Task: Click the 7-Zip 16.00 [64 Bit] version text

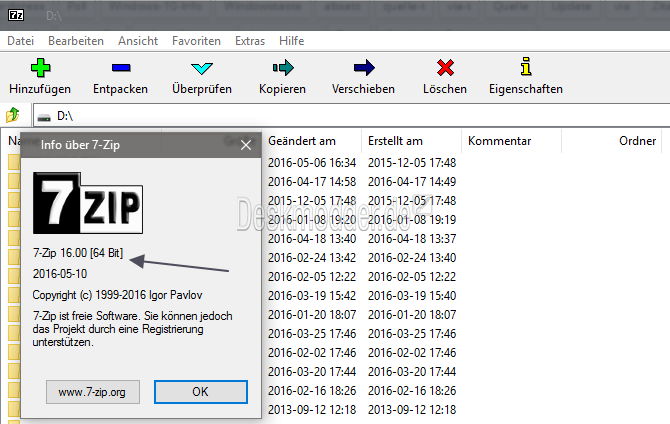Action: [78, 253]
